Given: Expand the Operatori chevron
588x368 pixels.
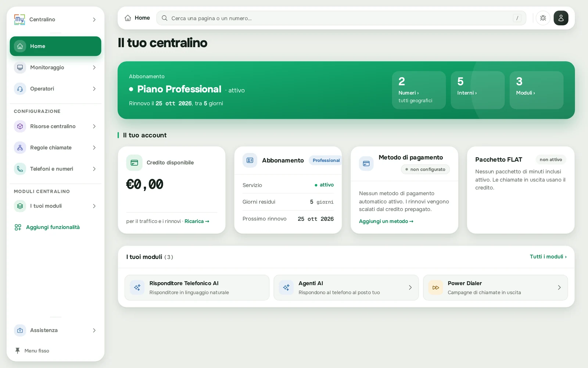Looking at the screenshot, I should tap(94, 89).
